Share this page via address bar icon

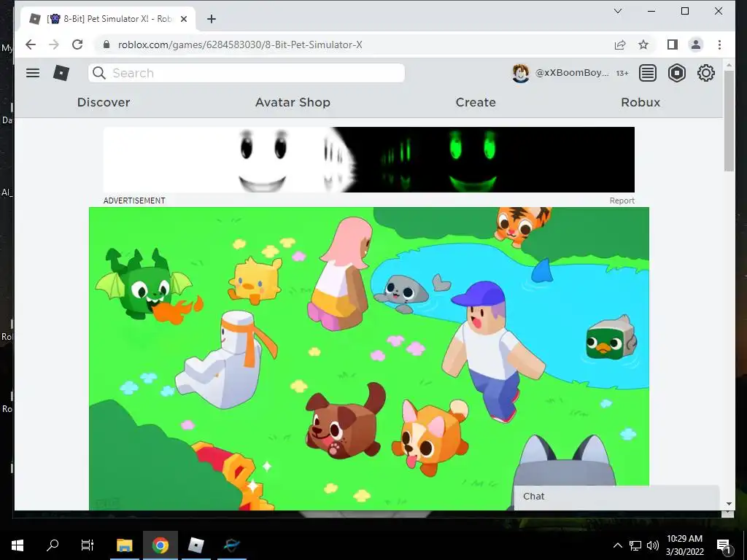tap(620, 44)
